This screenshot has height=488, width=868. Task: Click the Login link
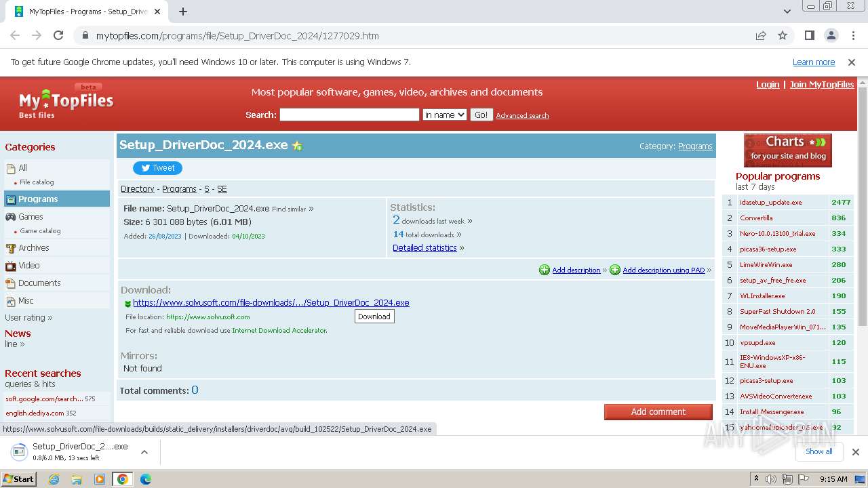pos(768,85)
